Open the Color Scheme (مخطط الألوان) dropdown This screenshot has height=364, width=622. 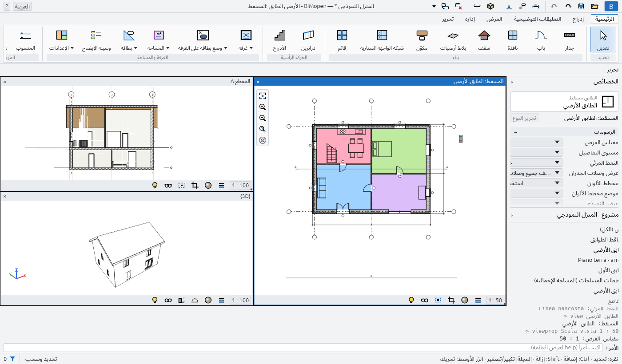point(536,183)
